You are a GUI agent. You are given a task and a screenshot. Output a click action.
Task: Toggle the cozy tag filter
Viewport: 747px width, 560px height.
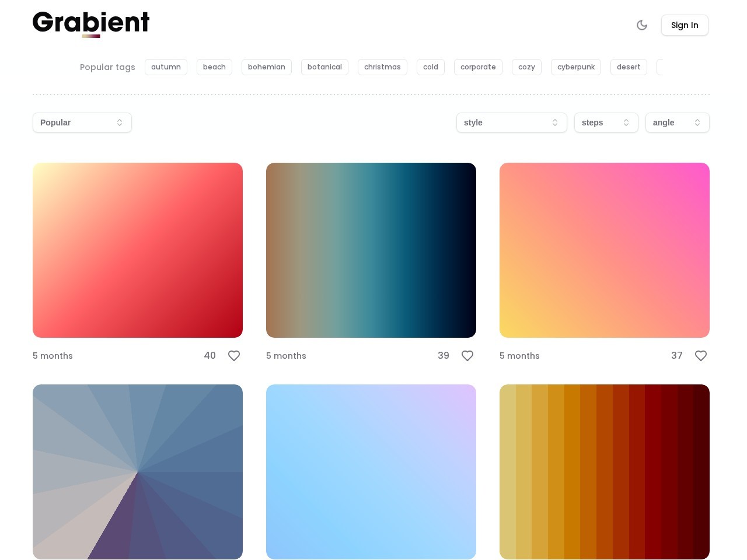click(x=526, y=67)
